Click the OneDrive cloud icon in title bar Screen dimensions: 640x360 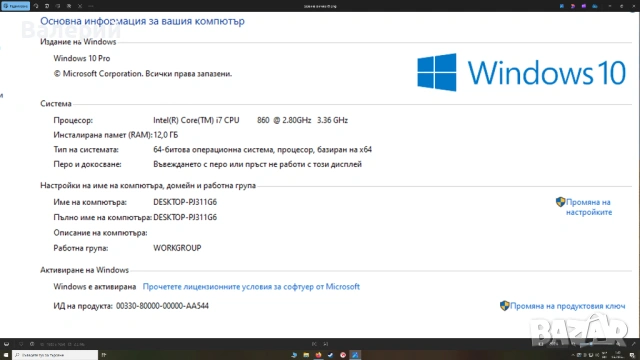pyautogui.click(x=595, y=6)
